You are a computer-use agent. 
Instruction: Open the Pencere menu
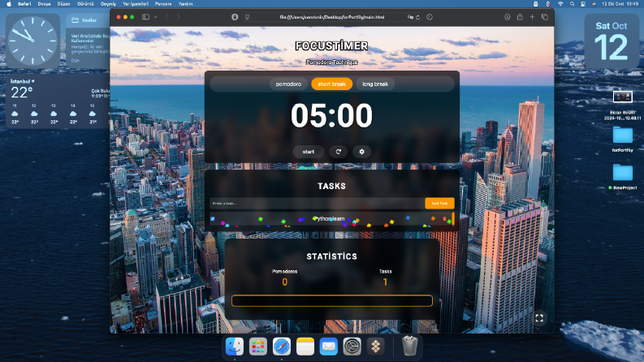coord(163,4)
